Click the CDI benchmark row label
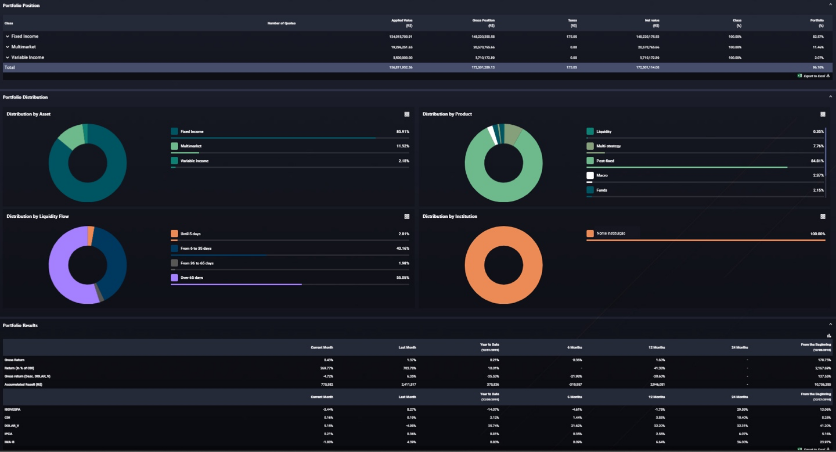 click(7, 417)
